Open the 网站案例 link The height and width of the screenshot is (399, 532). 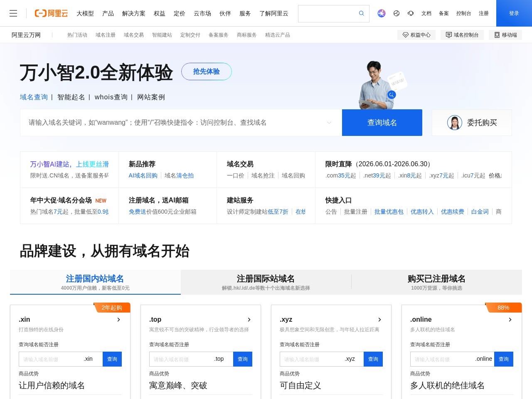151,97
